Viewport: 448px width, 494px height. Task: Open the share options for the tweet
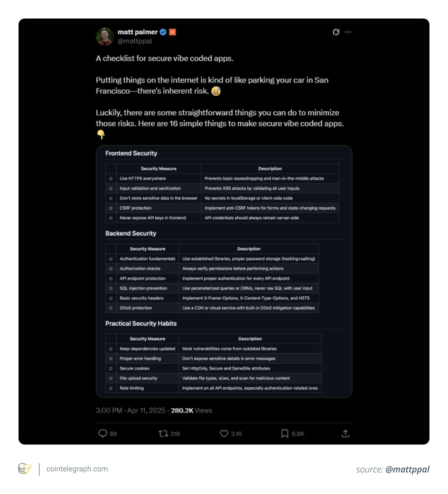[x=345, y=434]
